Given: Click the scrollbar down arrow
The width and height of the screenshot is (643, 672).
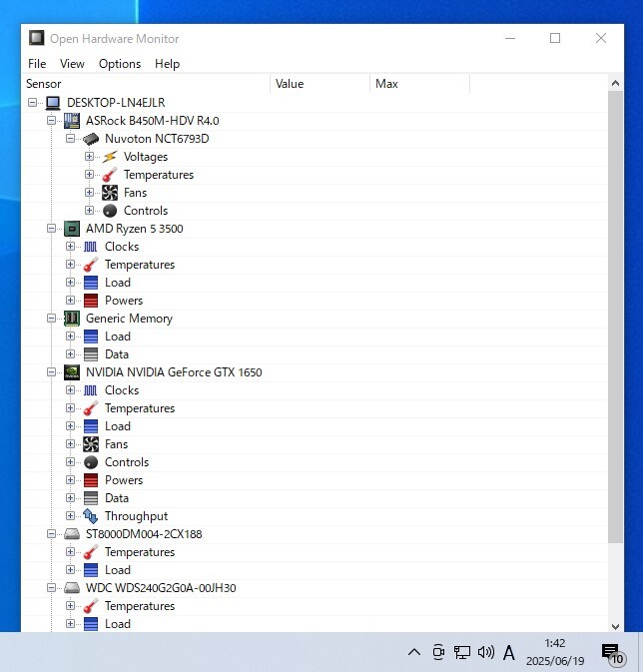Looking at the screenshot, I should 616,627.
